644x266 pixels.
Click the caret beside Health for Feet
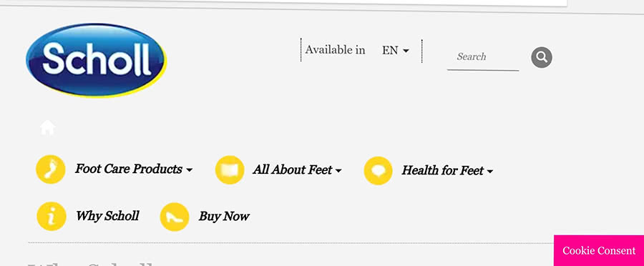coord(489,172)
